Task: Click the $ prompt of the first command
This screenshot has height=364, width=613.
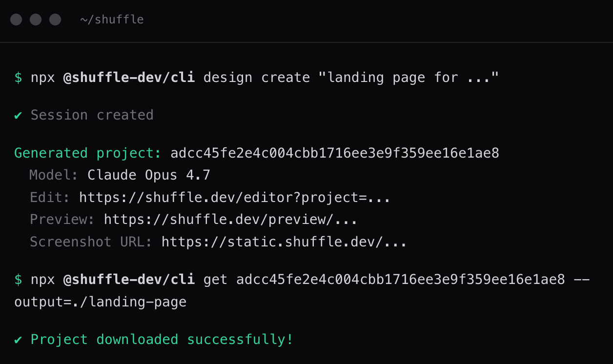Action: click(18, 78)
